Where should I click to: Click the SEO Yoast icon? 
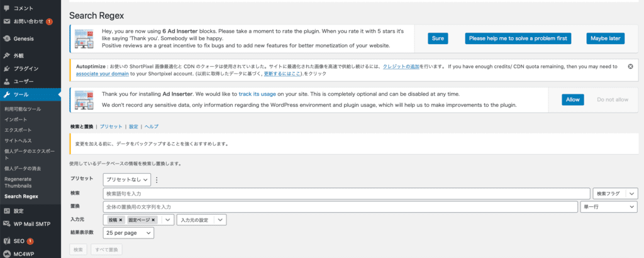click(x=6, y=241)
